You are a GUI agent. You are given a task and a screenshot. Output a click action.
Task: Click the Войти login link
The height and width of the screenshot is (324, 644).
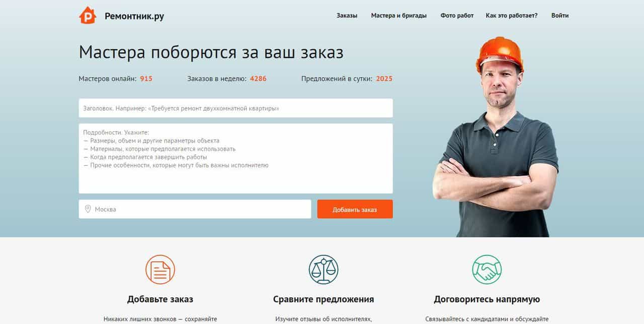pos(560,16)
